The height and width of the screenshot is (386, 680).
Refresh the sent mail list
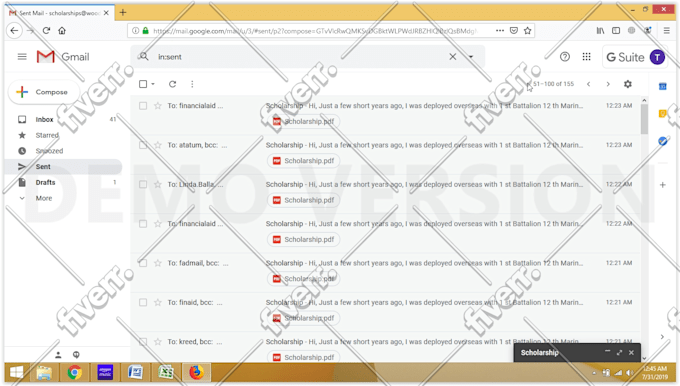pos(172,84)
